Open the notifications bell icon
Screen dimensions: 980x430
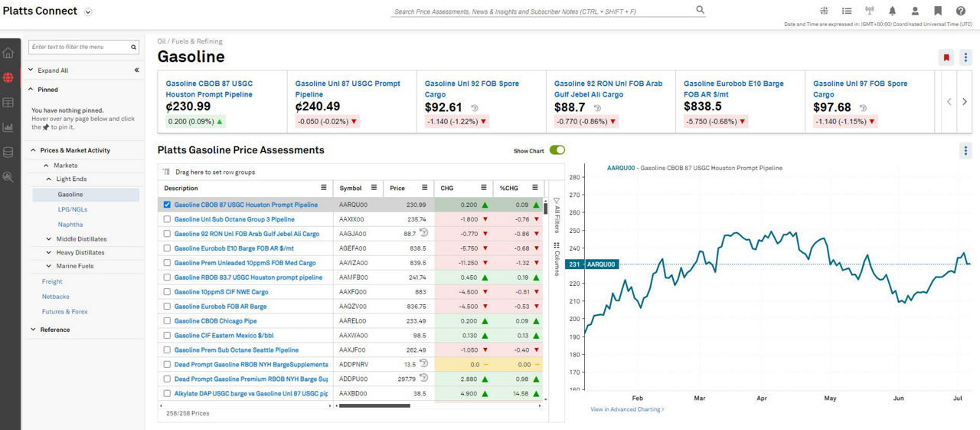[892, 11]
